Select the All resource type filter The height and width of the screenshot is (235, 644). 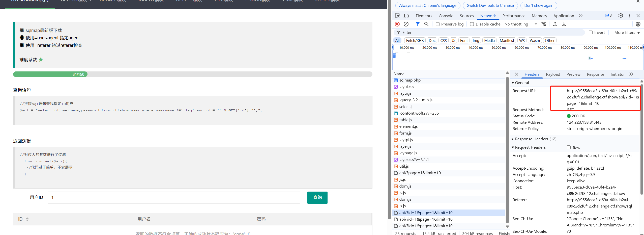[397, 40]
